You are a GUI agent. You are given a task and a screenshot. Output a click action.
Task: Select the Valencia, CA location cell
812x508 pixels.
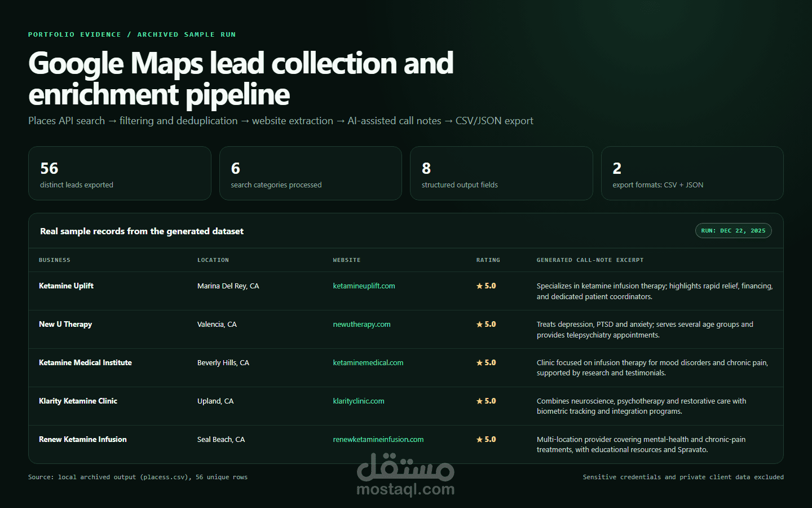(217, 325)
